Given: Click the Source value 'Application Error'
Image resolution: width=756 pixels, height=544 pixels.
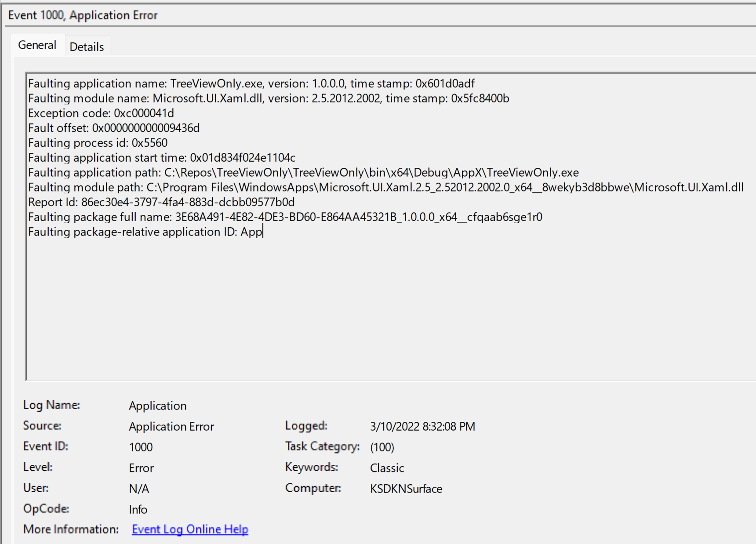Looking at the screenshot, I should coord(171,426).
